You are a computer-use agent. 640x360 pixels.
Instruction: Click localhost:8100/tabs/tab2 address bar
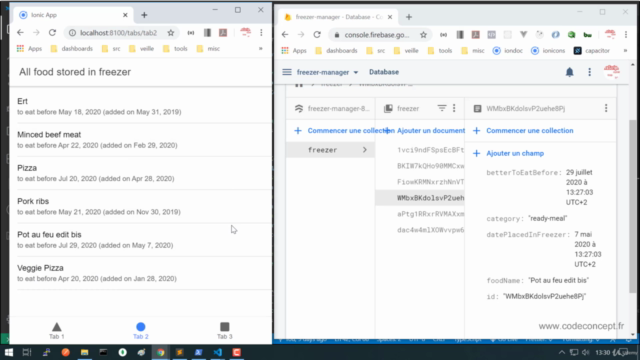118,33
